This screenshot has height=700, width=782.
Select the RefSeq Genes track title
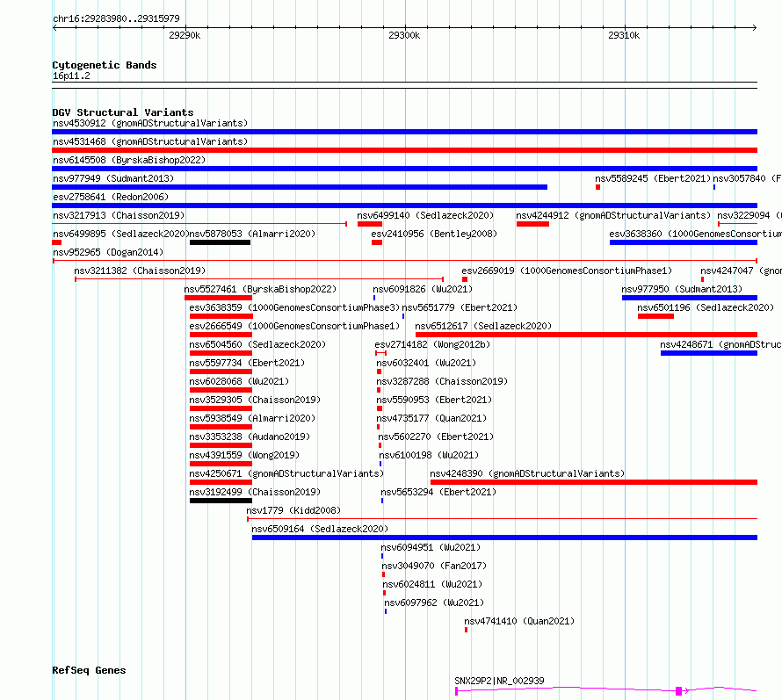89,671
